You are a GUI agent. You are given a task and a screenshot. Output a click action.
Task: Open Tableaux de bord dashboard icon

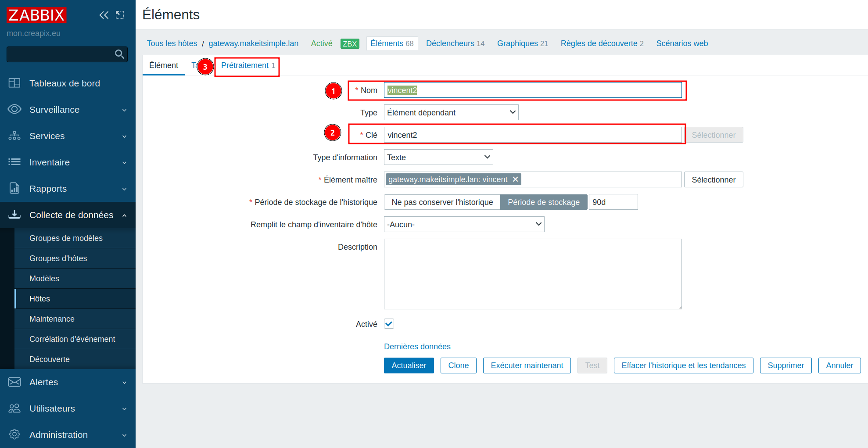(14, 83)
